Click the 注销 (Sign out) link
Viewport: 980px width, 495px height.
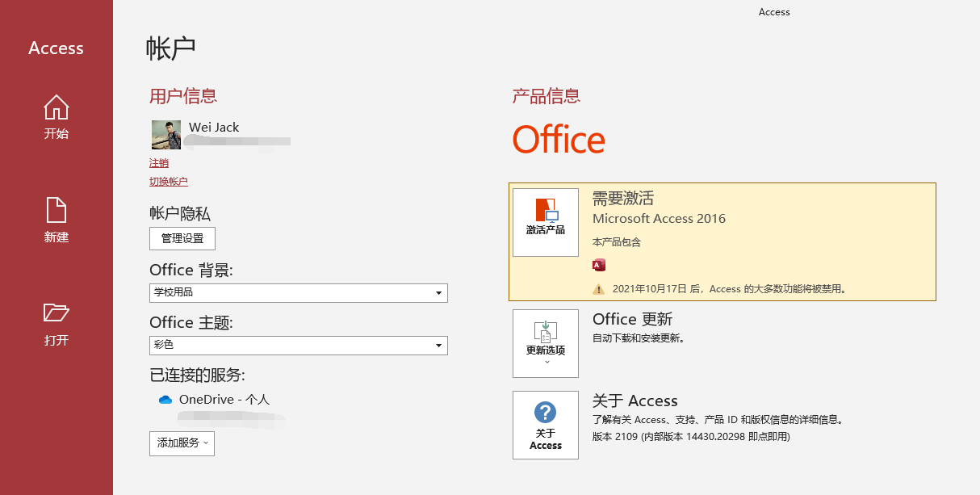pyautogui.click(x=159, y=163)
